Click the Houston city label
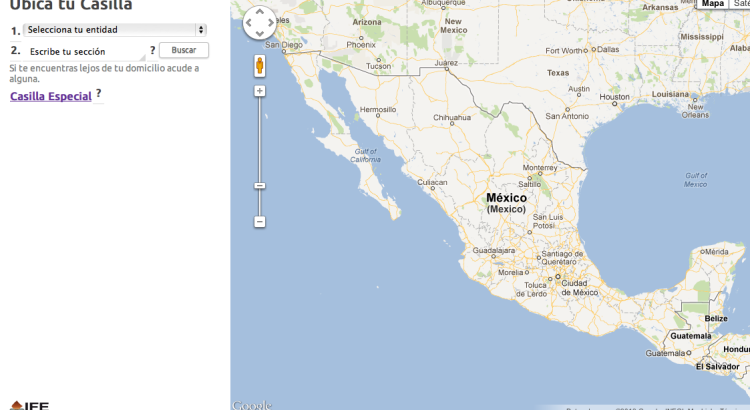Viewport: 750px width, 410px height. click(x=615, y=97)
